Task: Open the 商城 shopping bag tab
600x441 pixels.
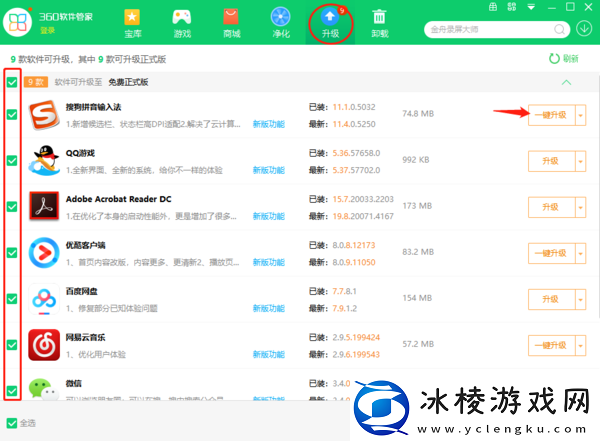Action: click(232, 23)
